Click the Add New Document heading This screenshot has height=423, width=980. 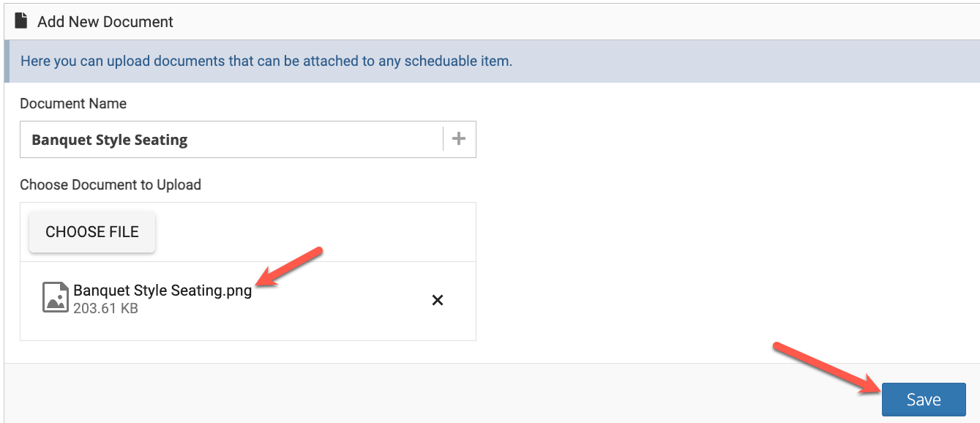[x=105, y=21]
